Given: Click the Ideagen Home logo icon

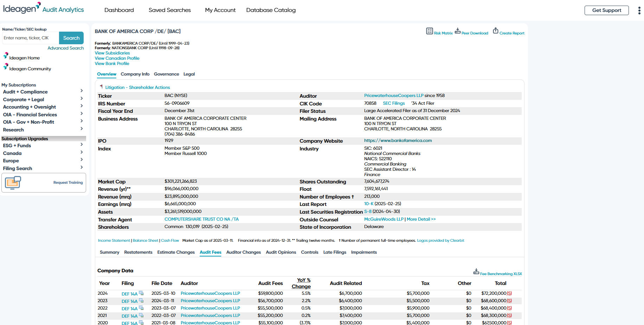Looking at the screenshot, I should pyautogui.click(x=6, y=56).
